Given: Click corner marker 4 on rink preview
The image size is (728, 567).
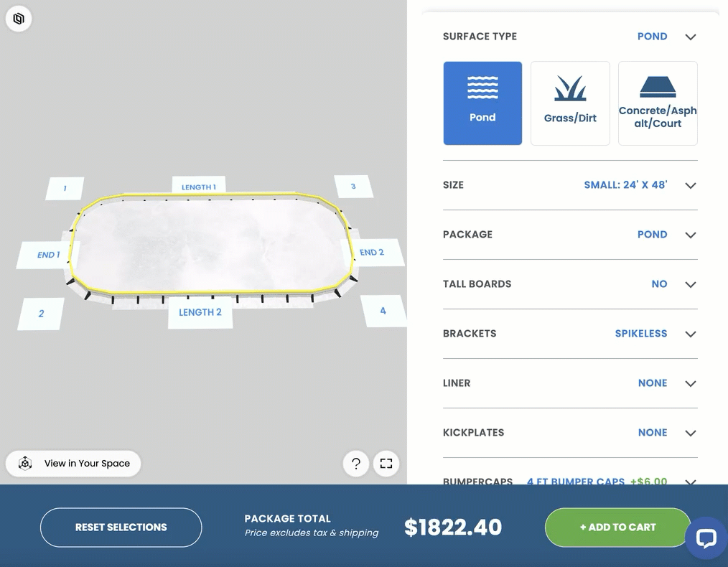Looking at the screenshot, I should point(383,311).
